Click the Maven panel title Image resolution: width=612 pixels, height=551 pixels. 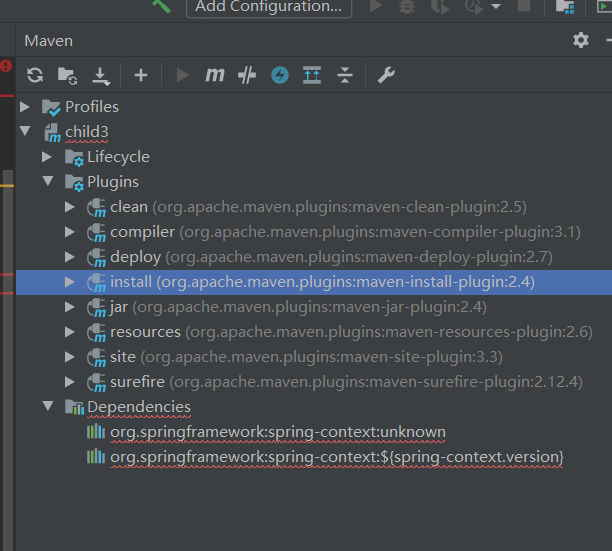coord(48,41)
